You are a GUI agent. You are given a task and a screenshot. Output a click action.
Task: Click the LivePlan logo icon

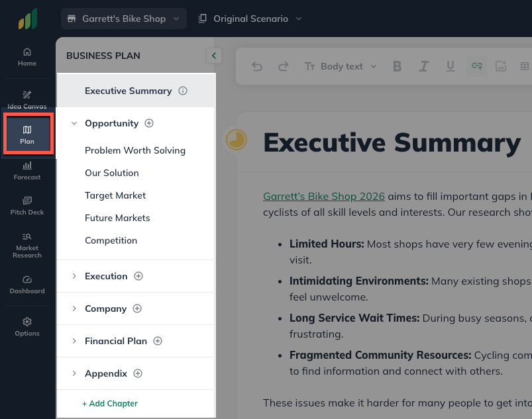click(27, 19)
